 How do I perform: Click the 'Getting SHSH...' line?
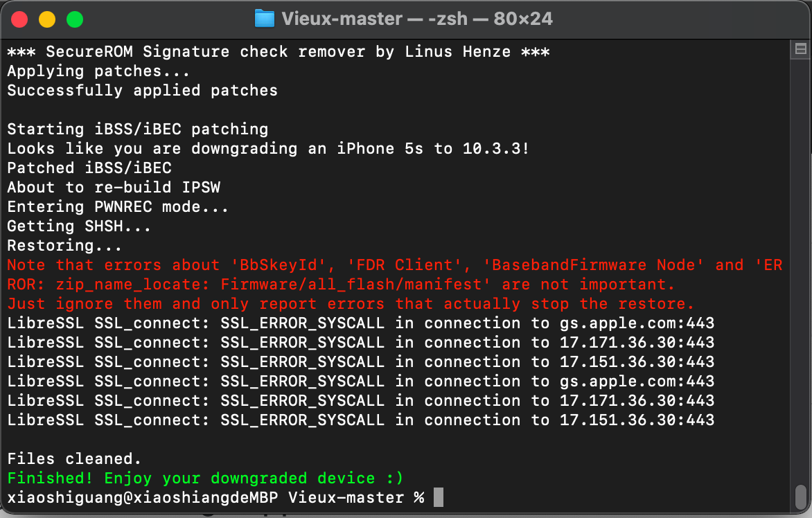tap(79, 226)
